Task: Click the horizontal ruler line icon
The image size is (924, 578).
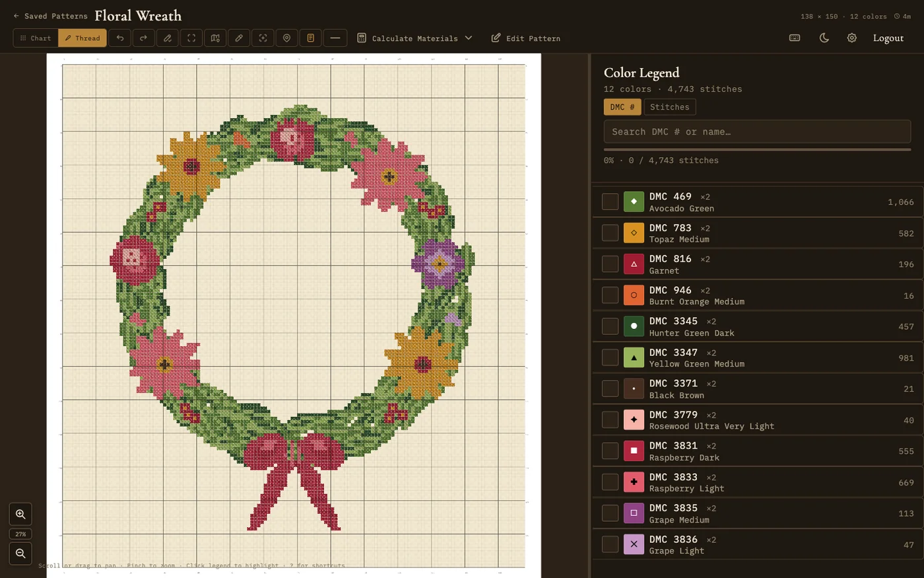Action: click(x=335, y=38)
